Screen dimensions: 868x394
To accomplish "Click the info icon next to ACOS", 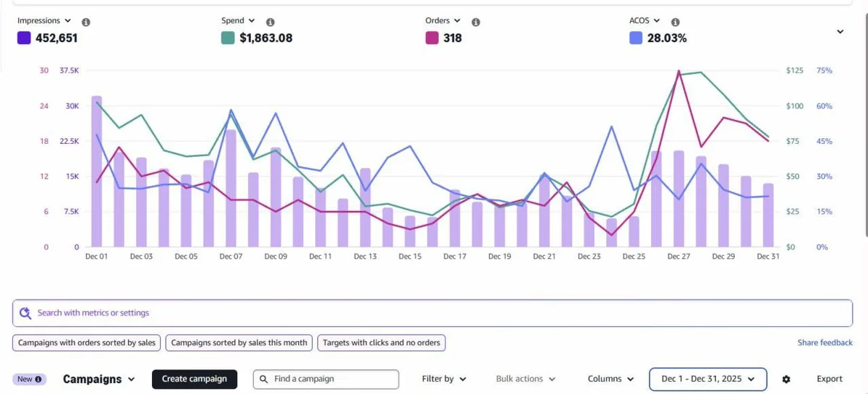I will tap(675, 22).
